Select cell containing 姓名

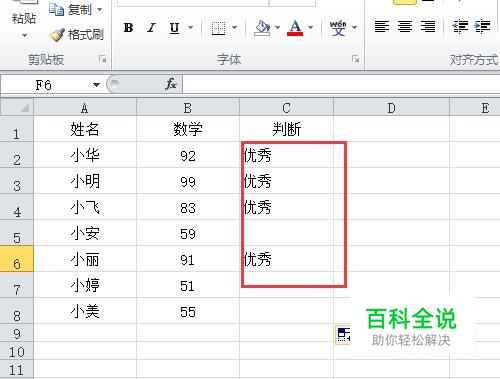pos(85,129)
